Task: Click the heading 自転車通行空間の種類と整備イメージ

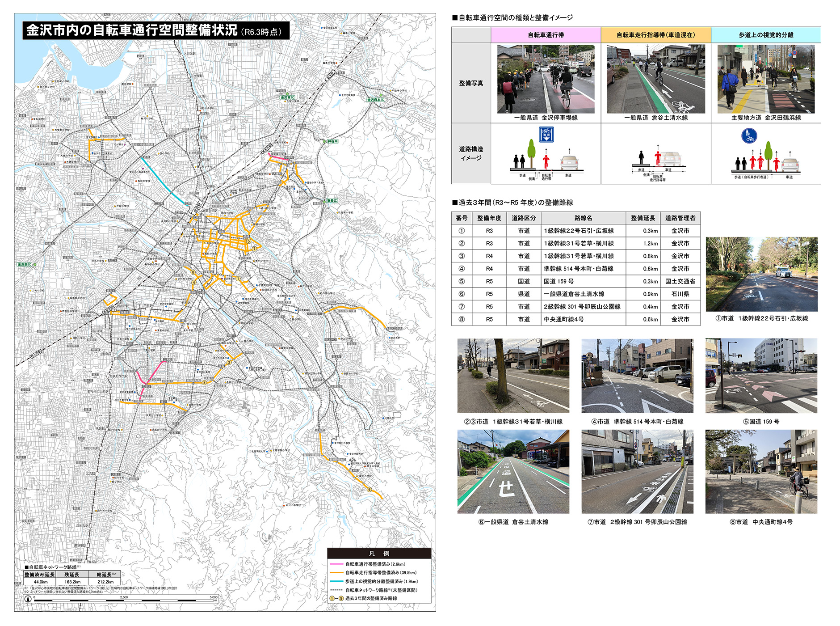Action: (512, 18)
